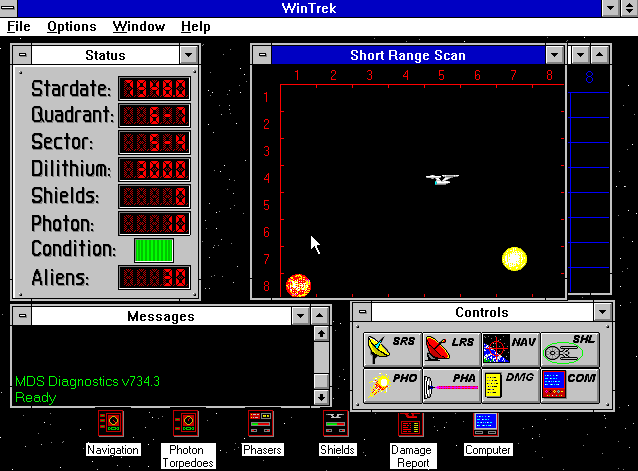Viewport: 638px width, 471px height.
Task: Open the Help menu
Action: click(196, 26)
